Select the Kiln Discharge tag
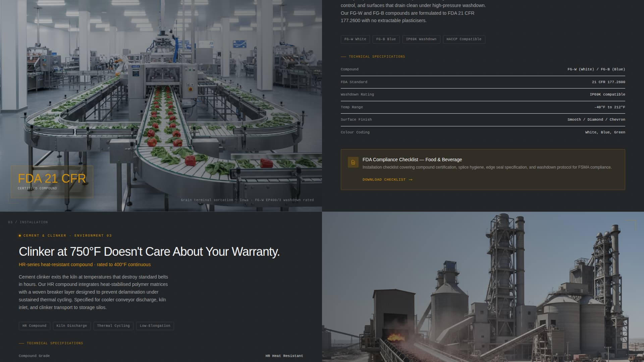 (71, 325)
